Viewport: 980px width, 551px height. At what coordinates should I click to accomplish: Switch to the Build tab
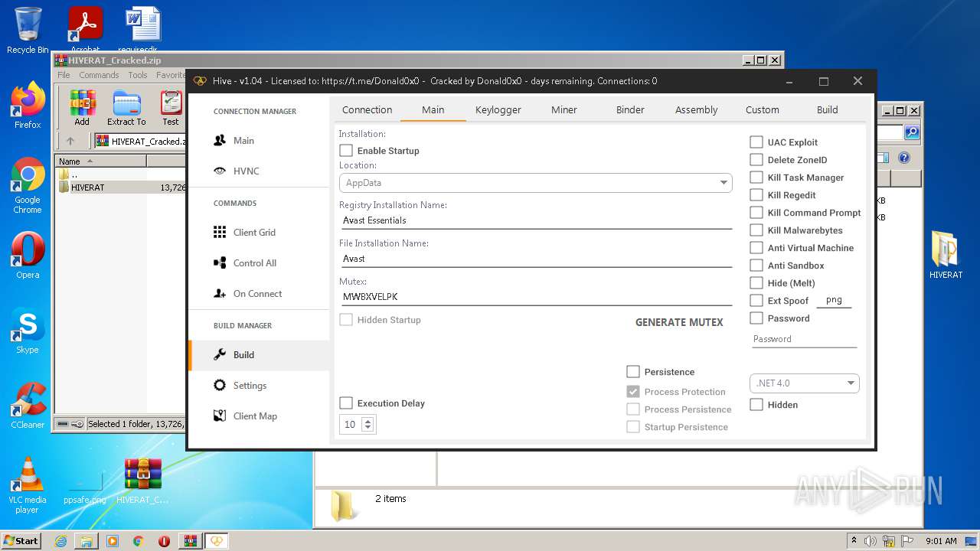point(828,109)
